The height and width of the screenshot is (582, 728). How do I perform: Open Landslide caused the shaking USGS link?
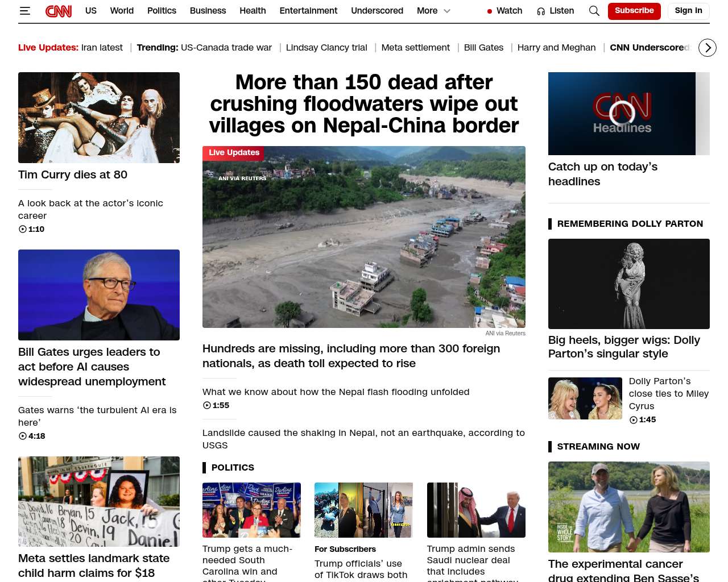363,439
